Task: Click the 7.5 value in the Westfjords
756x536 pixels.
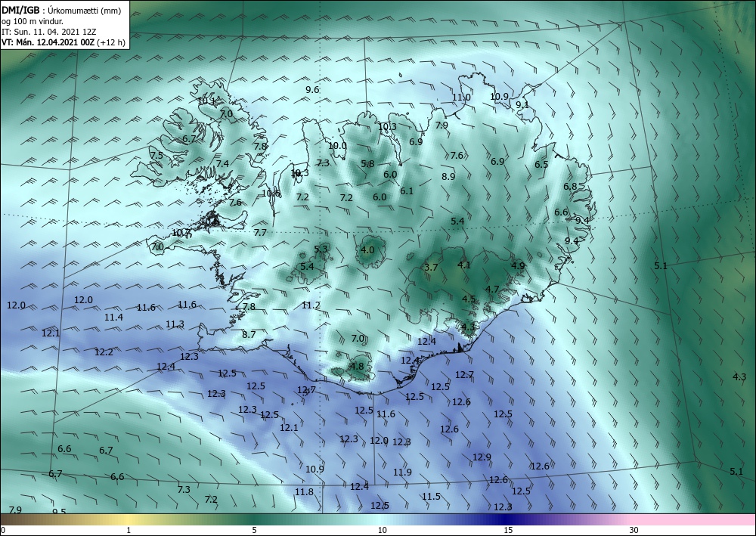Action: click(156, 155)
